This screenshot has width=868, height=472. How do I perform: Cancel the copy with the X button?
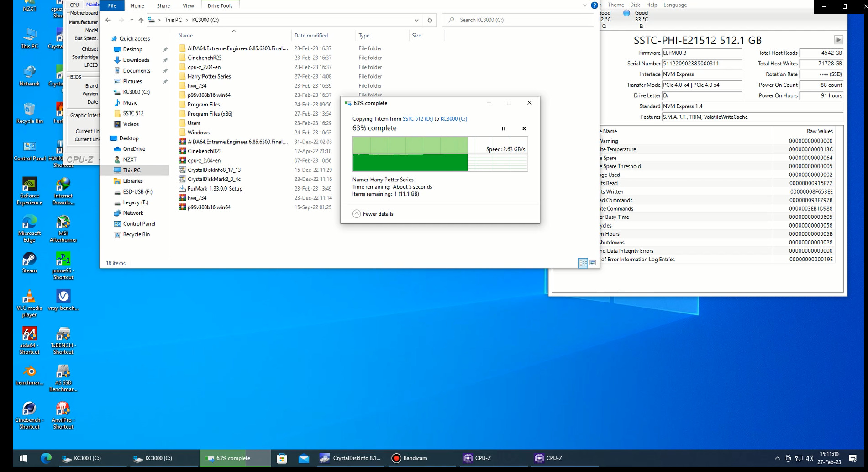pyautogui.click(x=524, y=129)
